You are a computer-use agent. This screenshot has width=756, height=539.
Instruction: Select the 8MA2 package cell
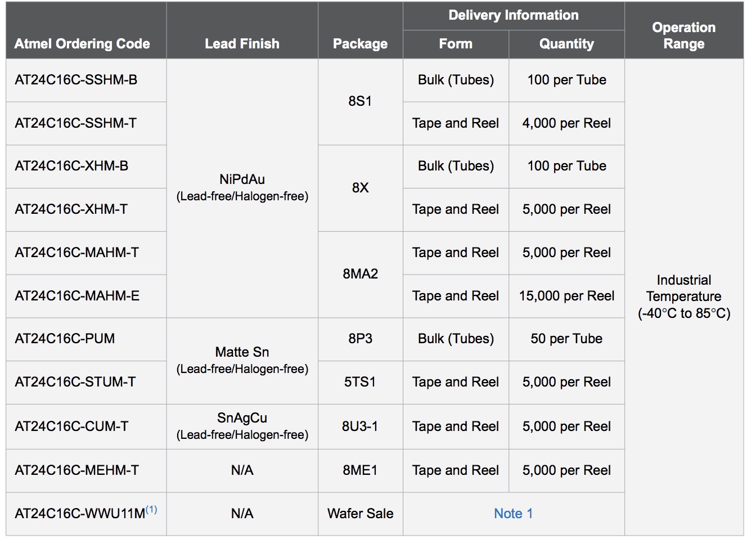(x=360, y=274)
